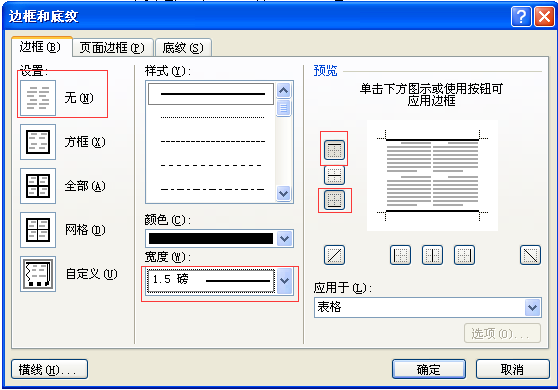Screen dimensions: 558x390
Task: Select the 网格 (Grid) border setting
Action: coord(38,230)
